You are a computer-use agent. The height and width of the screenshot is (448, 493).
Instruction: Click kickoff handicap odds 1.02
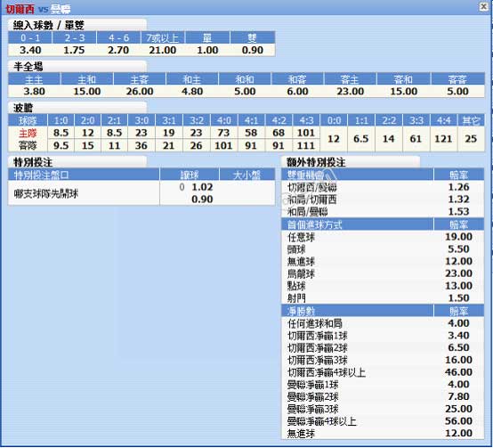[x=202, y=187]
